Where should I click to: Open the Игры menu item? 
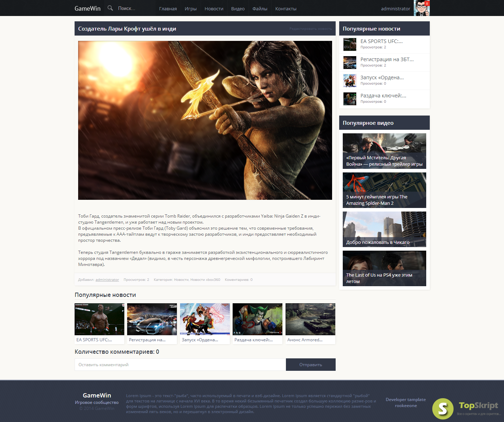tap(191, 9)
